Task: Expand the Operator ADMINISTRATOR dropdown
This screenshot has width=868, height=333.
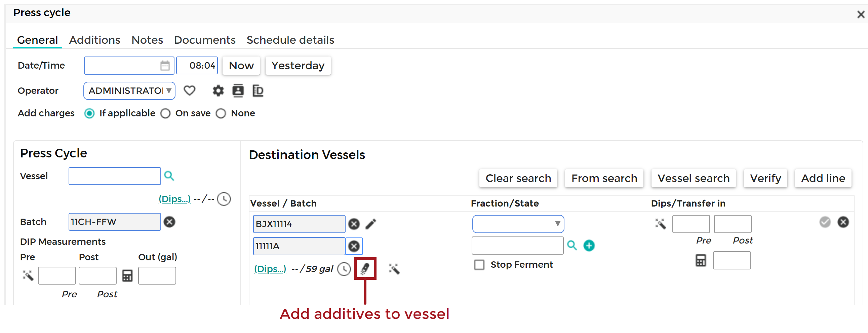Action: point(129,91)
